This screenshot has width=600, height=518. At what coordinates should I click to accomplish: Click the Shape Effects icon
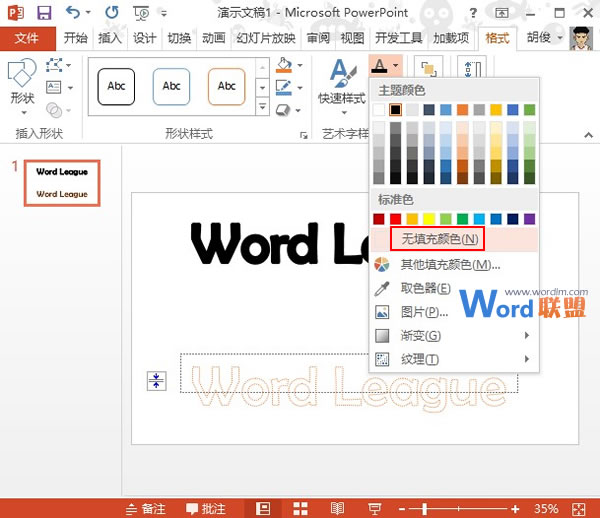click(283, 110)
